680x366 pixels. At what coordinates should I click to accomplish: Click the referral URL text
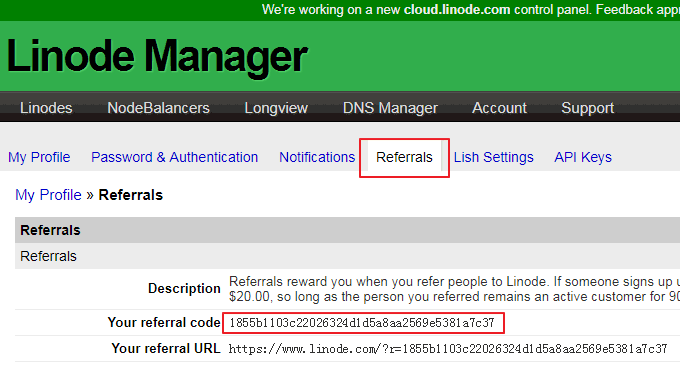pyautogui.click(x=448, y=349)
